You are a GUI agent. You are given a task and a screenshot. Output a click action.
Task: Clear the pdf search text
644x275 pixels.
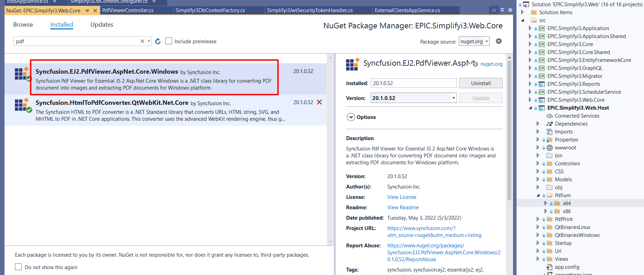[142, 41]
